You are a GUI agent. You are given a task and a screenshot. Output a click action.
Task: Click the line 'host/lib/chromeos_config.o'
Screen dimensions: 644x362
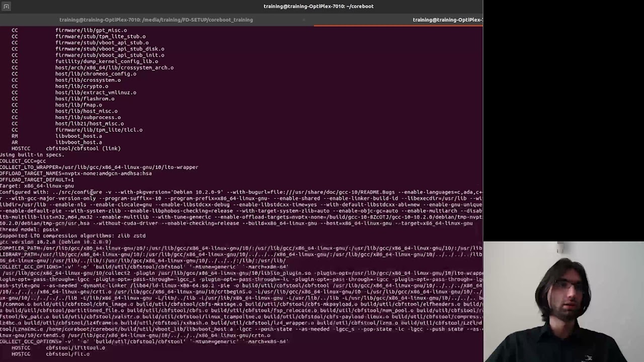click(x=96, y=74)
